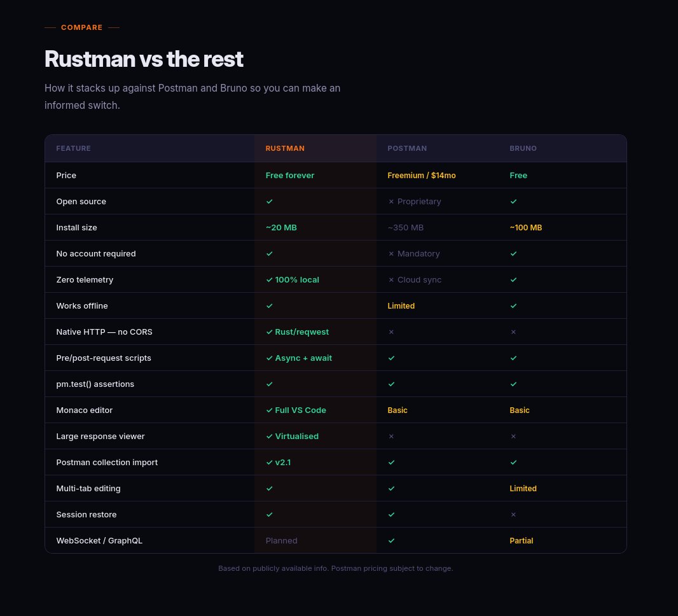This screenshot has width=678, height=616.
Task: Click Bruno's 'Free' price cell
Action: 518,175
